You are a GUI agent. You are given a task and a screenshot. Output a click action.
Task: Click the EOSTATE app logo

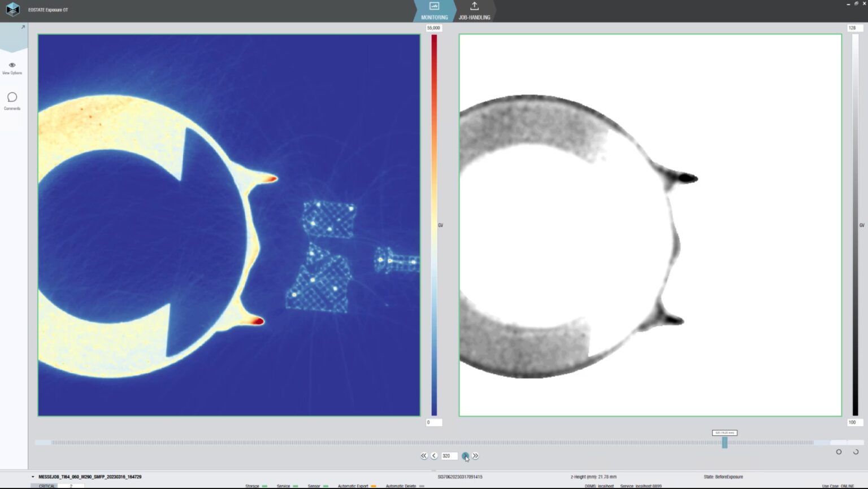[x=12, y=10]
